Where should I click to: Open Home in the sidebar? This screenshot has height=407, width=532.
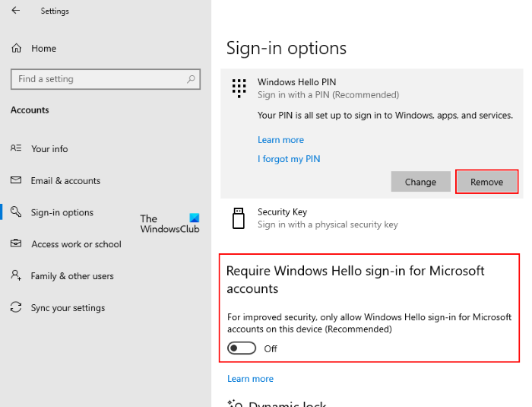(44, 49)
